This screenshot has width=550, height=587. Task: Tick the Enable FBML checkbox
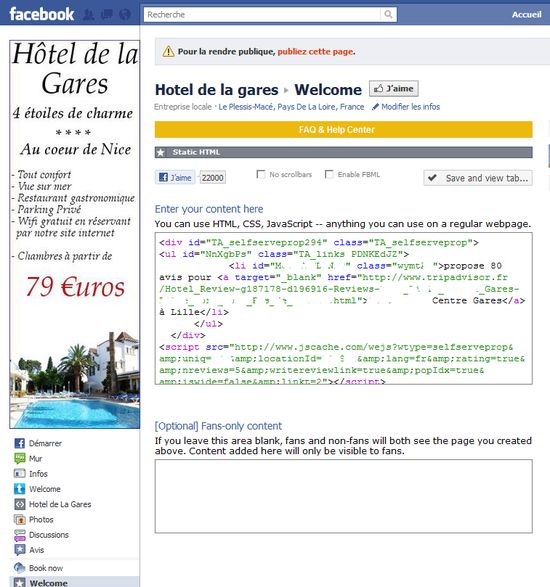click(329, 174)
